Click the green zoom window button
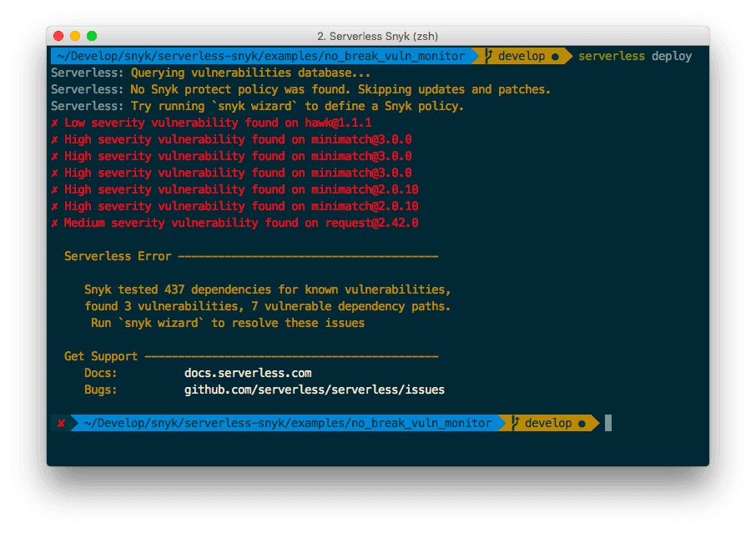 [92, 36]
